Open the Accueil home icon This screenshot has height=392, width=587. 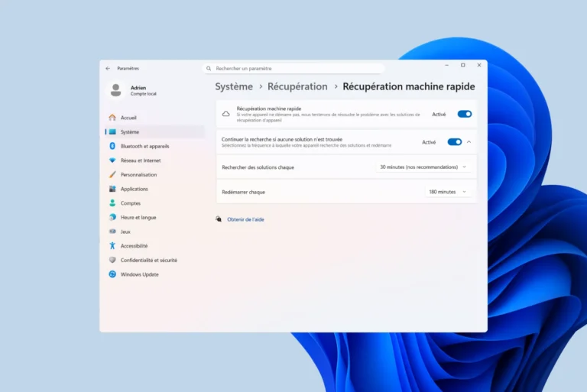[112, 118]
